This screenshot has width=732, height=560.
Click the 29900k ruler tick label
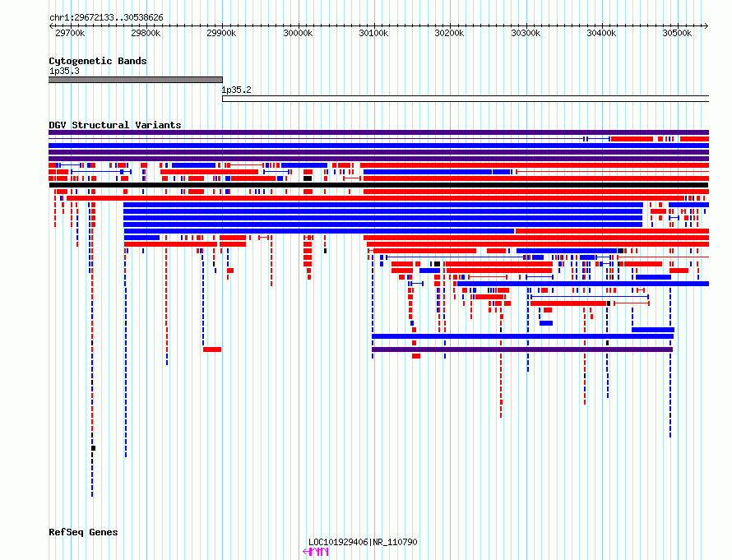[221, 33]
